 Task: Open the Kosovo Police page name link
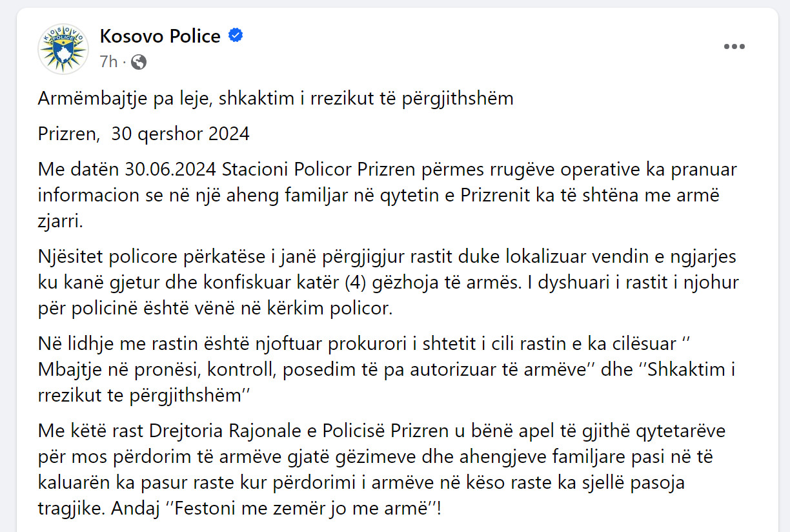click(160, 36)
